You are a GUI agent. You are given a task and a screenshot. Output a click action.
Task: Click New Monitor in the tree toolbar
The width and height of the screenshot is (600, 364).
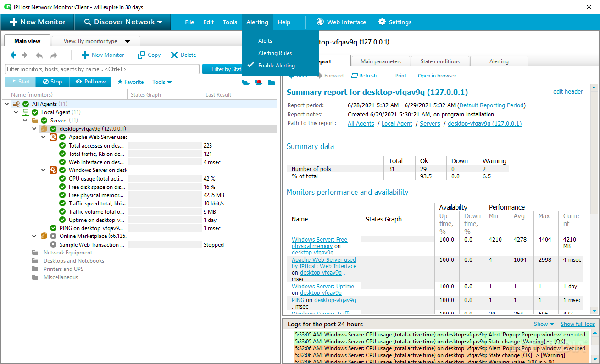pyautogui.click(x=103, y=55)
